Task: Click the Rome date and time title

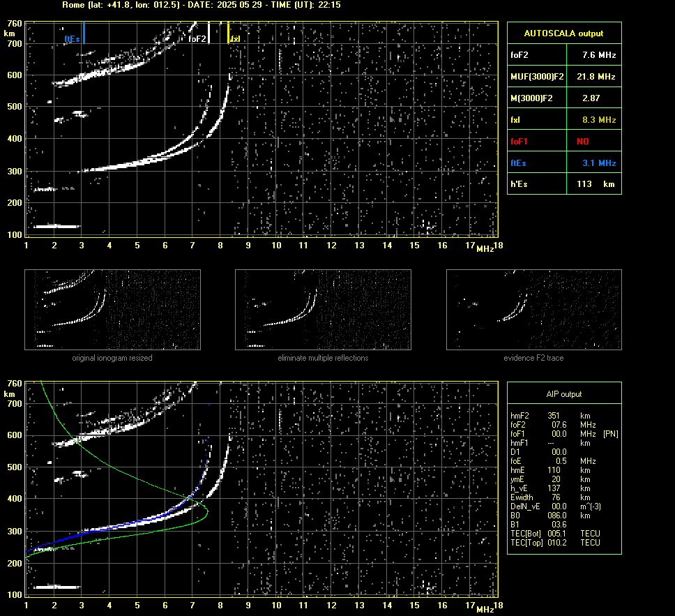Action: click(x=201, y=5)
